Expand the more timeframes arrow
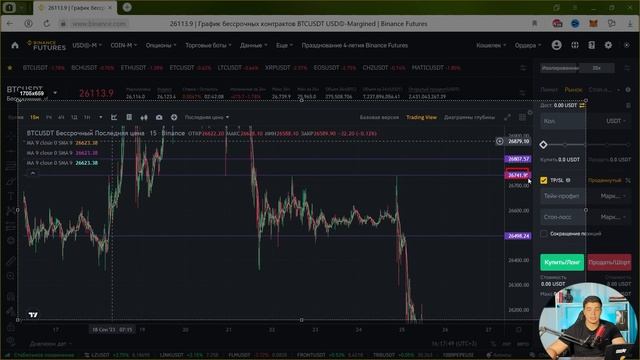This screenshot has width=640, height=360. [100, 117]
